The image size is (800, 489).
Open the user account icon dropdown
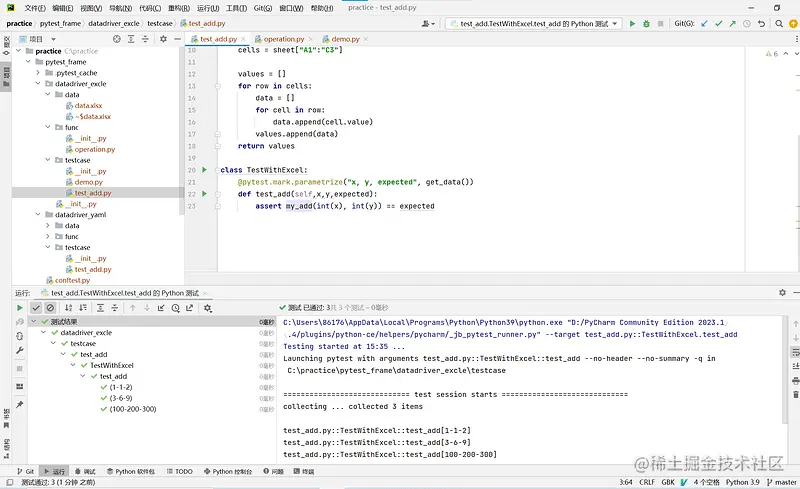click(x=428, y=23)
